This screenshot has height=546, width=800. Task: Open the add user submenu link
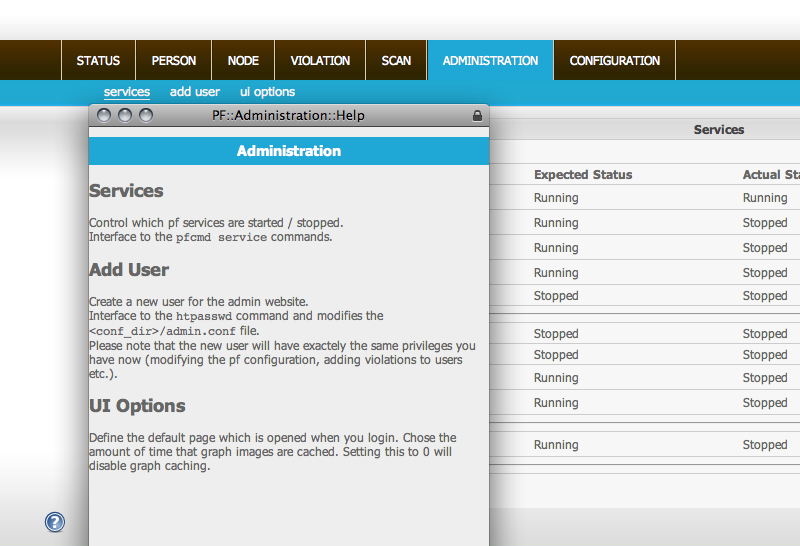tap(195, 92)
